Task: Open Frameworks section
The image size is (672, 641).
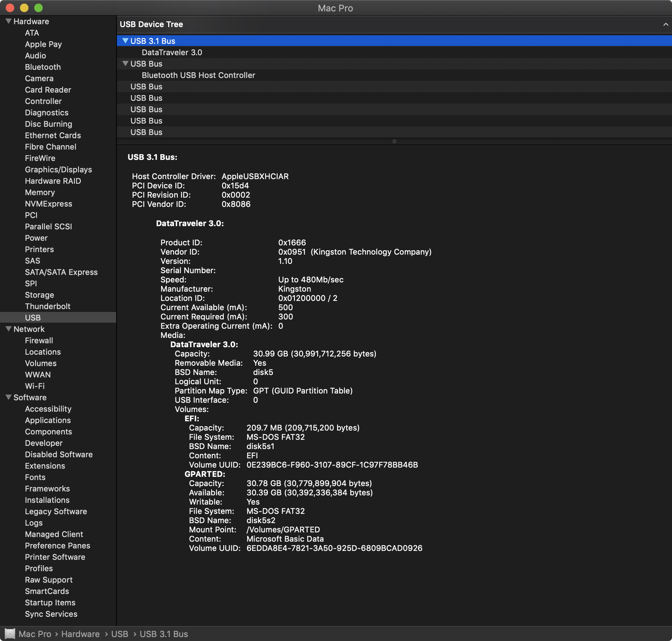Action: click(x=47, y=489)
